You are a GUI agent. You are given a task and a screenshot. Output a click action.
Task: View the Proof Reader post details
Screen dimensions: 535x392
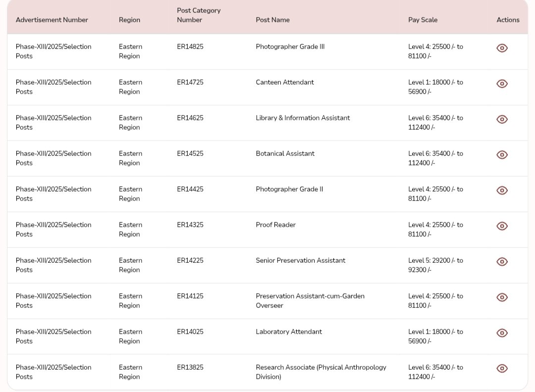(x=502, y=226)
